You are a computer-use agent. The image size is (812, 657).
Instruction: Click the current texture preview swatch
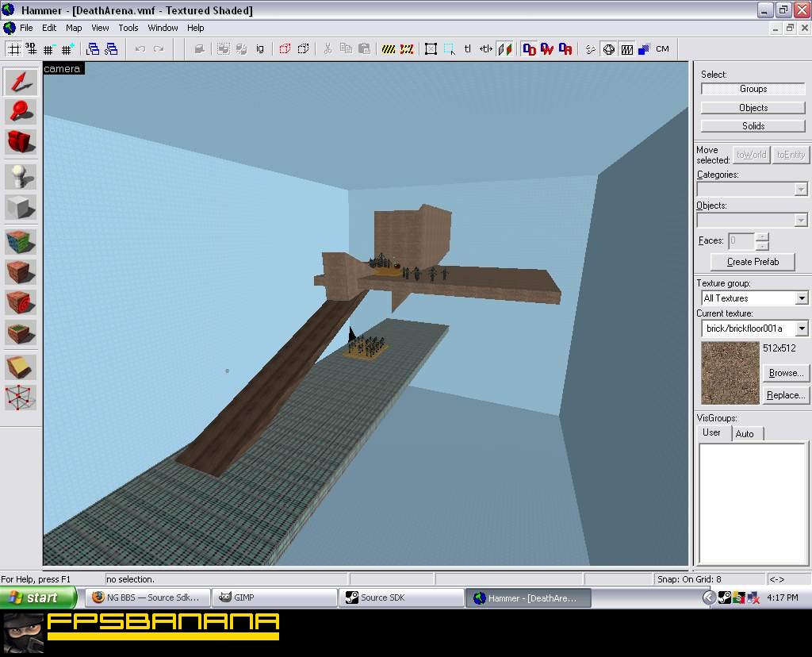[730, 373]
